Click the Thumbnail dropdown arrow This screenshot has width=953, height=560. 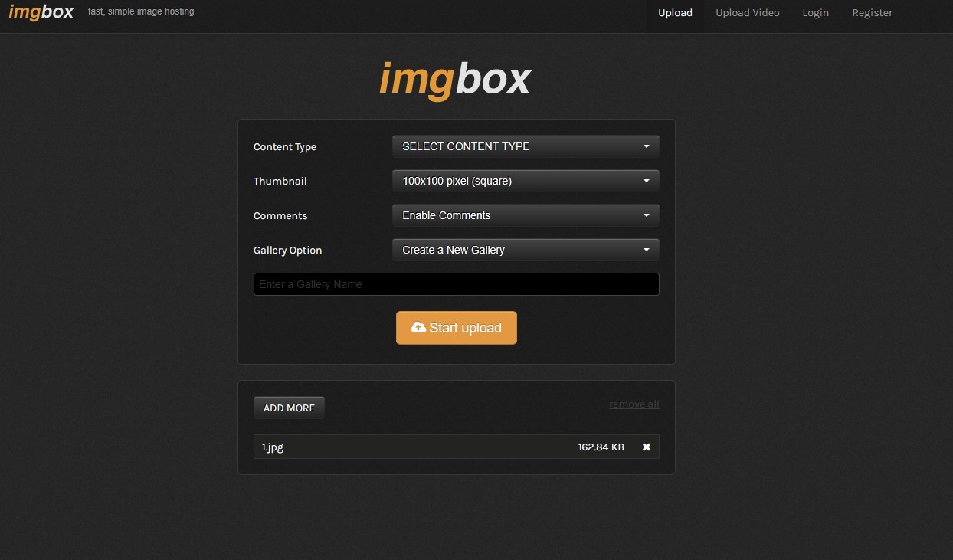646,181
